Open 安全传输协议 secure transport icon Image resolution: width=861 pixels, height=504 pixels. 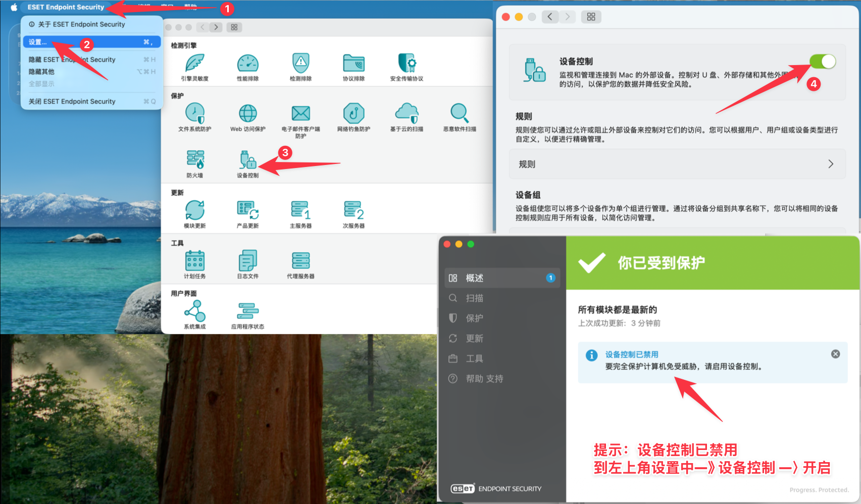coord(407,63)
